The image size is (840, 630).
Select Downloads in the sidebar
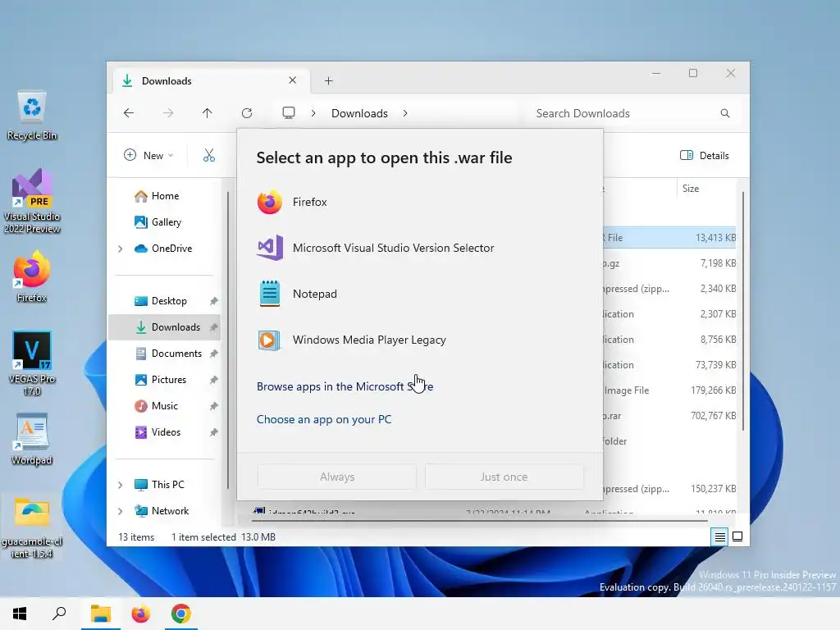[166, 327]
